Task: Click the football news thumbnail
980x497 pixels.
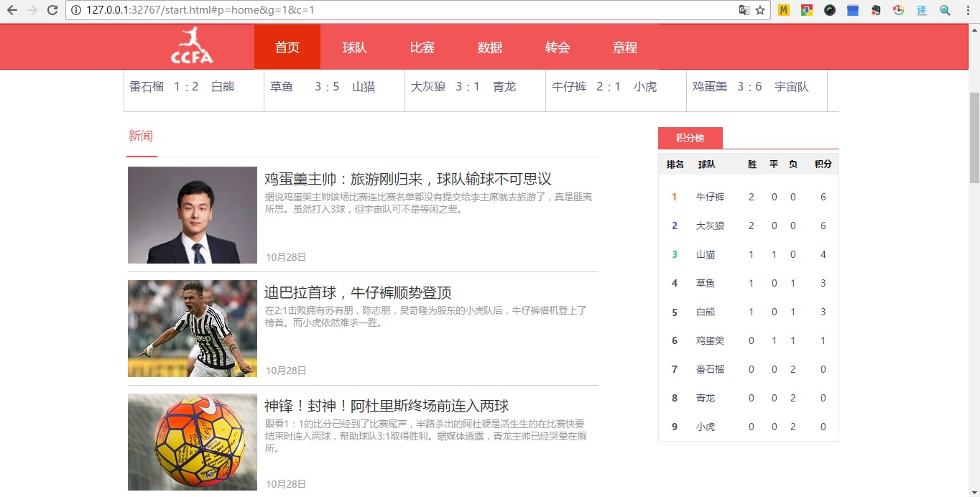Action: [x=193, y=442]
